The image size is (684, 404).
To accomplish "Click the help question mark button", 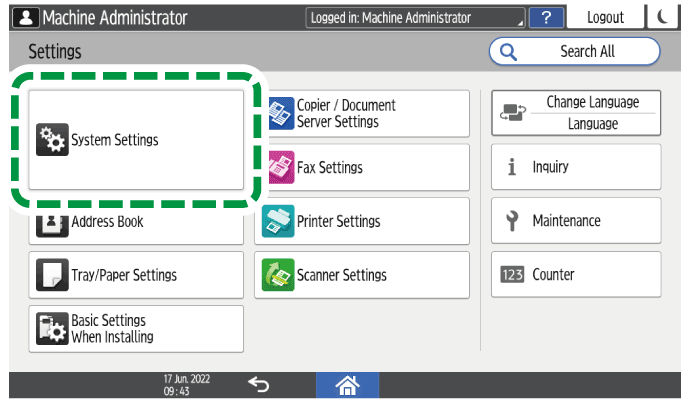I will tap(545, 17).
